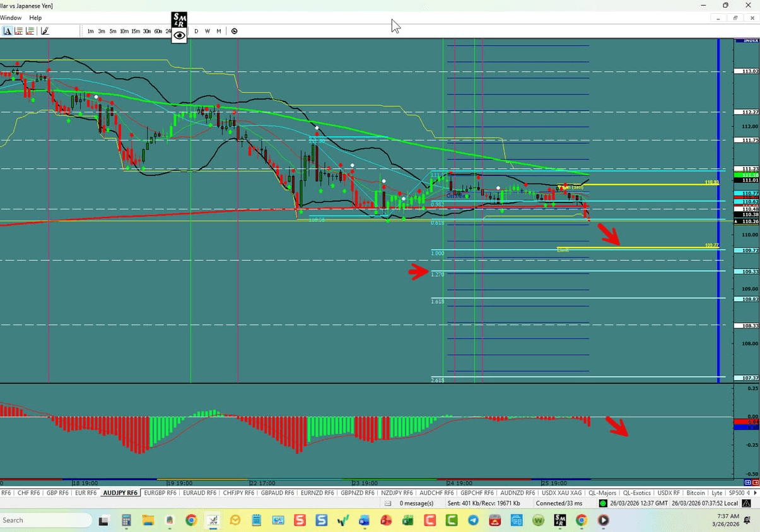Select the D daily timeframe
This screenshot has height=532, width=760.
click(x=196, y=31)
